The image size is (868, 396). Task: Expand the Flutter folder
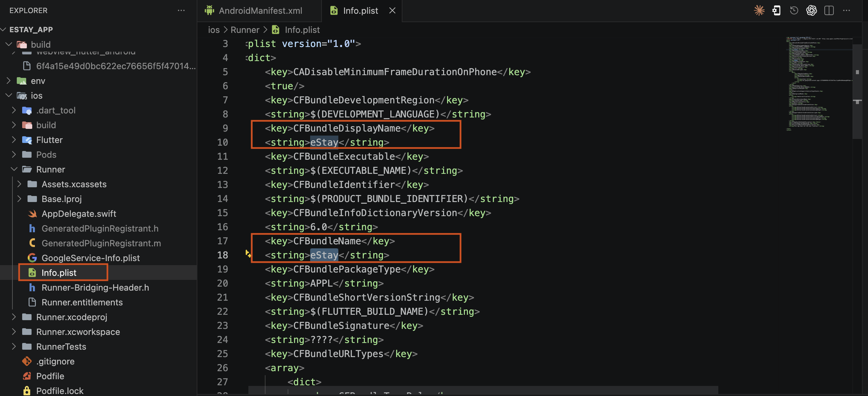coord(14,140)
